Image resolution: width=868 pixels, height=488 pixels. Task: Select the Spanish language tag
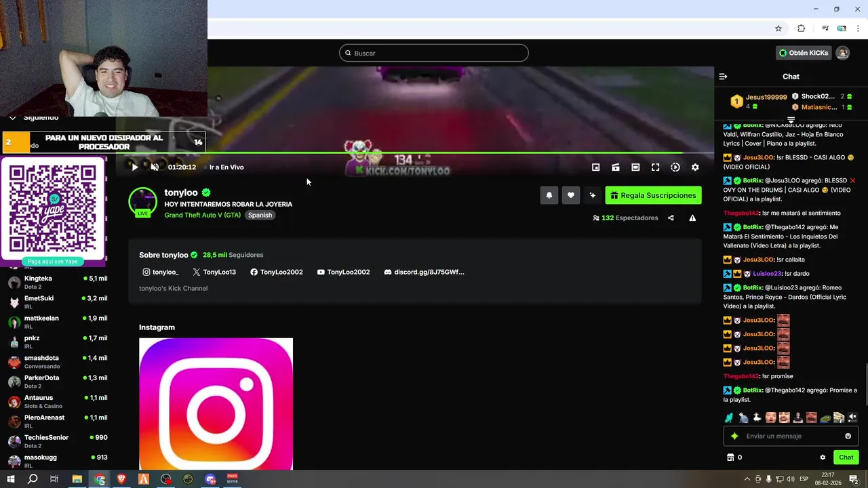click(260, 215)
